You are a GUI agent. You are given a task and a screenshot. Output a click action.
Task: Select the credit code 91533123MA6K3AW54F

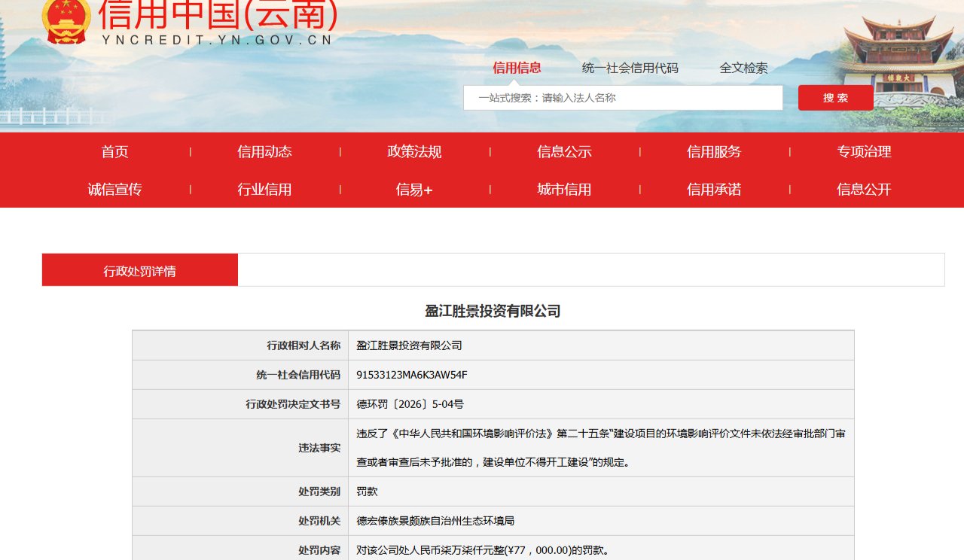[412, 375]
